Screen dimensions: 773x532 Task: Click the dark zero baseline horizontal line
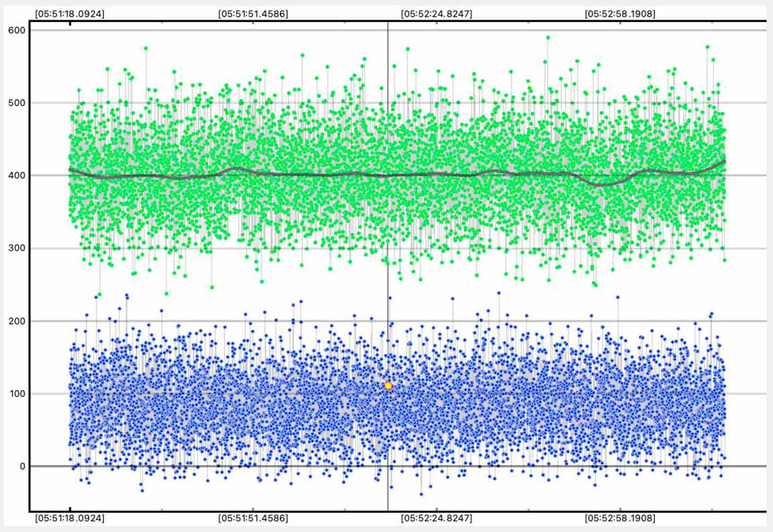[745, 466]
